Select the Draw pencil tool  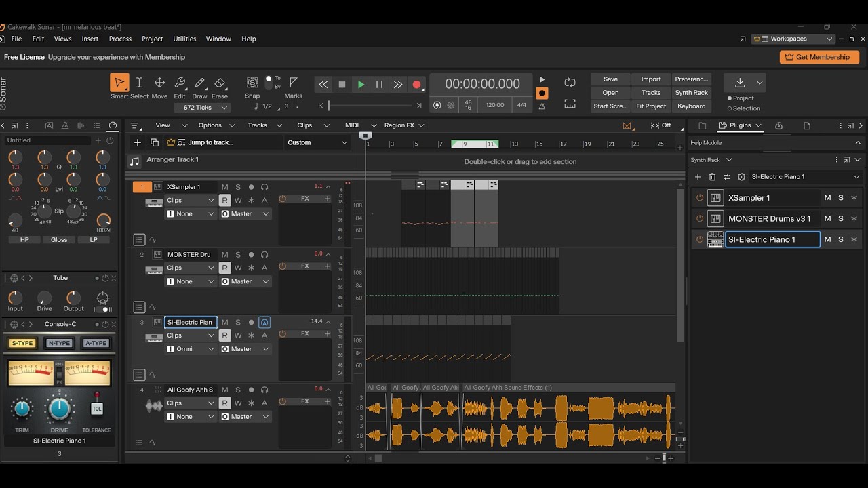click(199, 83)
